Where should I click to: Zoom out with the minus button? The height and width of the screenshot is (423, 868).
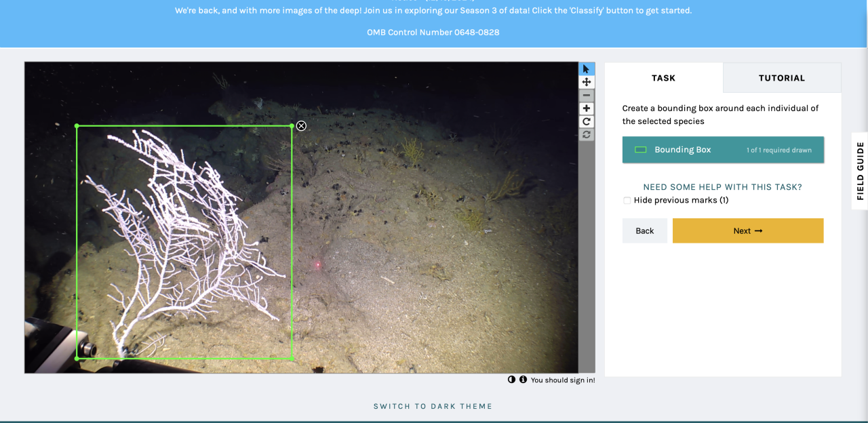(587, 96)
